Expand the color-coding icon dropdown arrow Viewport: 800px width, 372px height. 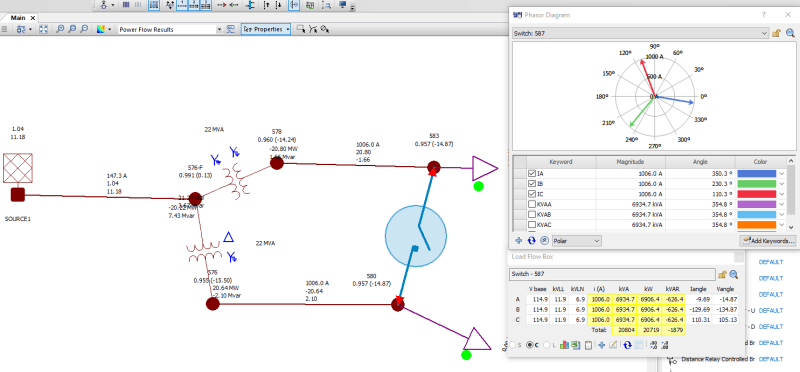(109, 30)
